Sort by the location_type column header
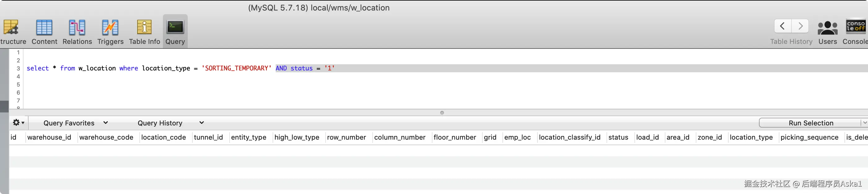Screen dimensions: 868x194 751,137
